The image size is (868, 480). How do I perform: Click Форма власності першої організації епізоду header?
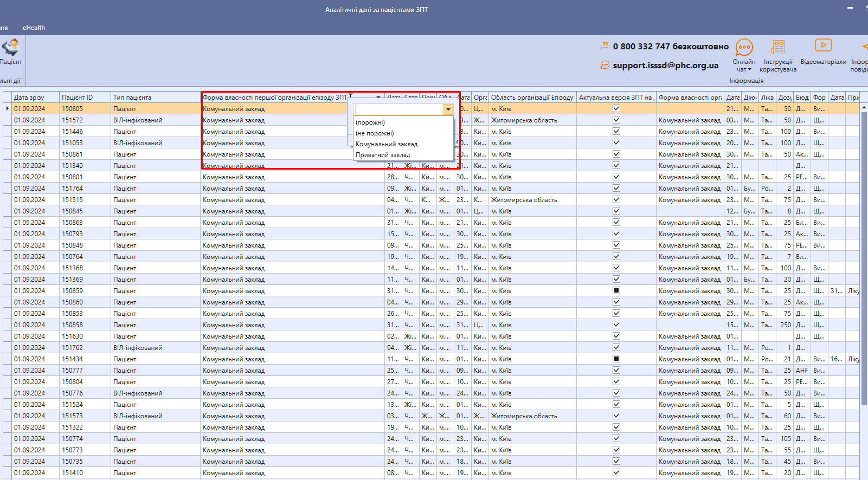click(x=275, y=98)
